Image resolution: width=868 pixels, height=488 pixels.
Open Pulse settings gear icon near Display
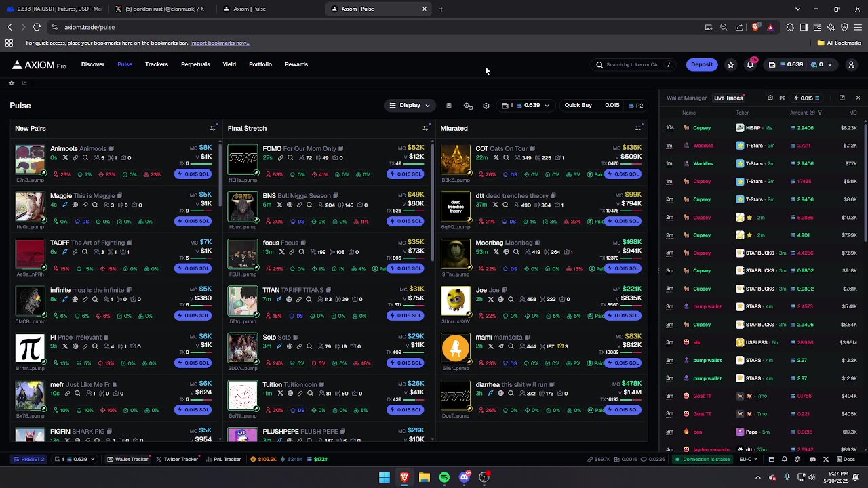[486, 106]
